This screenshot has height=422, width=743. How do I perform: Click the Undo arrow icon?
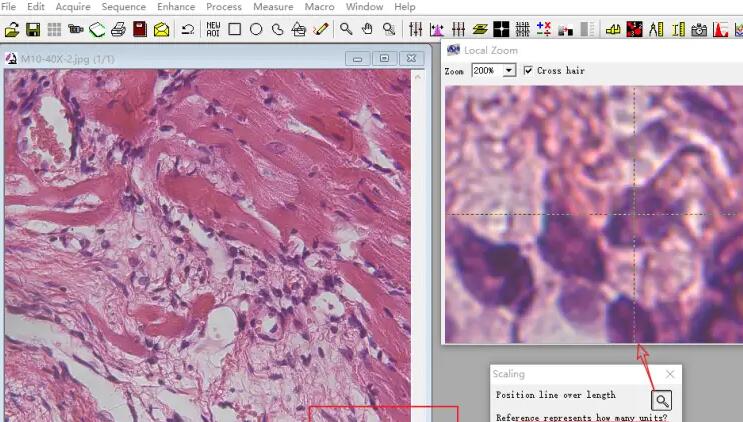[x=187, y=30]
